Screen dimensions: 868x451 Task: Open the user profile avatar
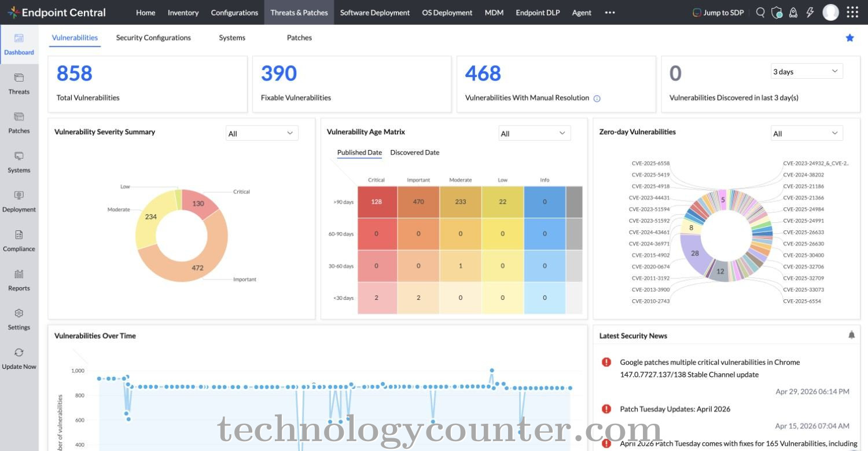[x=830, y=12]
